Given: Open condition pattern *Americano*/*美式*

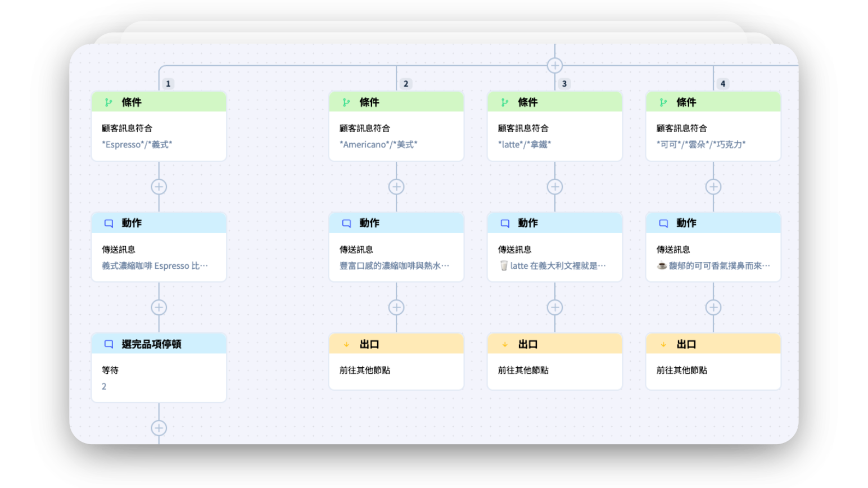Looking at the screenshot, I should click(x=378, y=144).
